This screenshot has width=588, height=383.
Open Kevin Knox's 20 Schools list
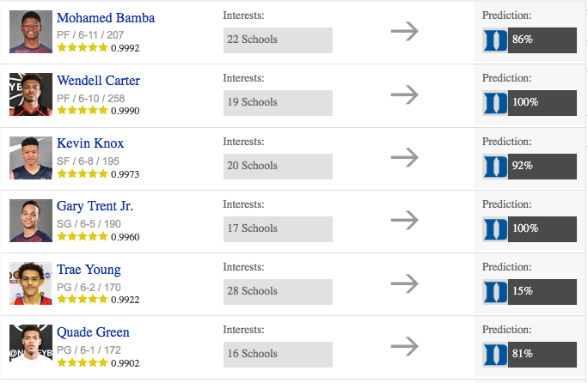278,166
